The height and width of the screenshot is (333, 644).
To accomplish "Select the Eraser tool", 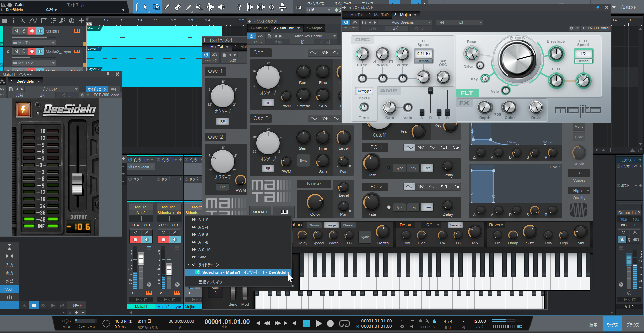I will click(x=178, y=7).
